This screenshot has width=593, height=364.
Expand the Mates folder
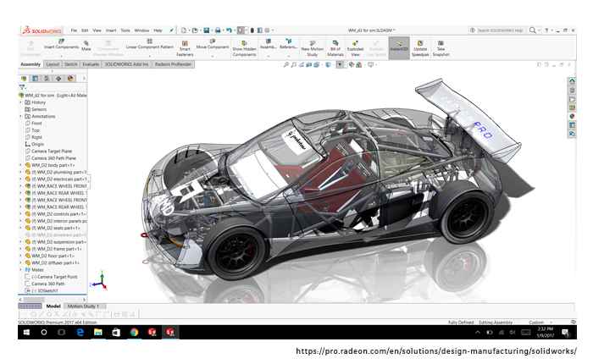(x=21, y=269)
